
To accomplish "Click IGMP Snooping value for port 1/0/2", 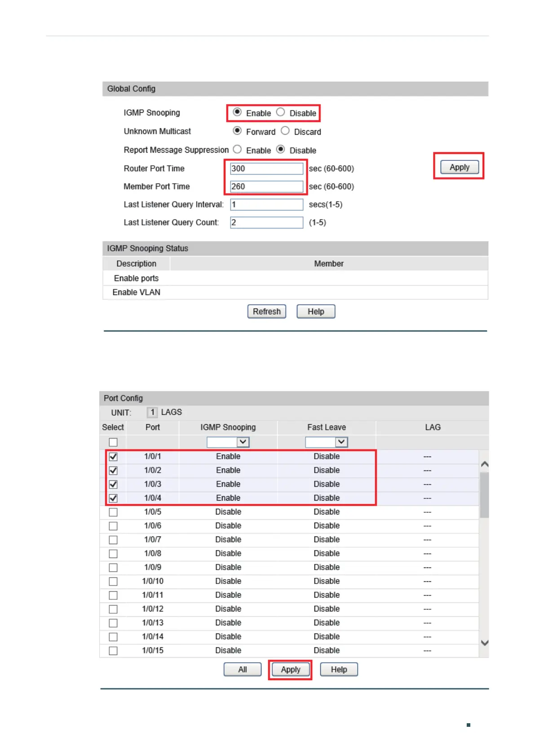I will coord(228,470).
